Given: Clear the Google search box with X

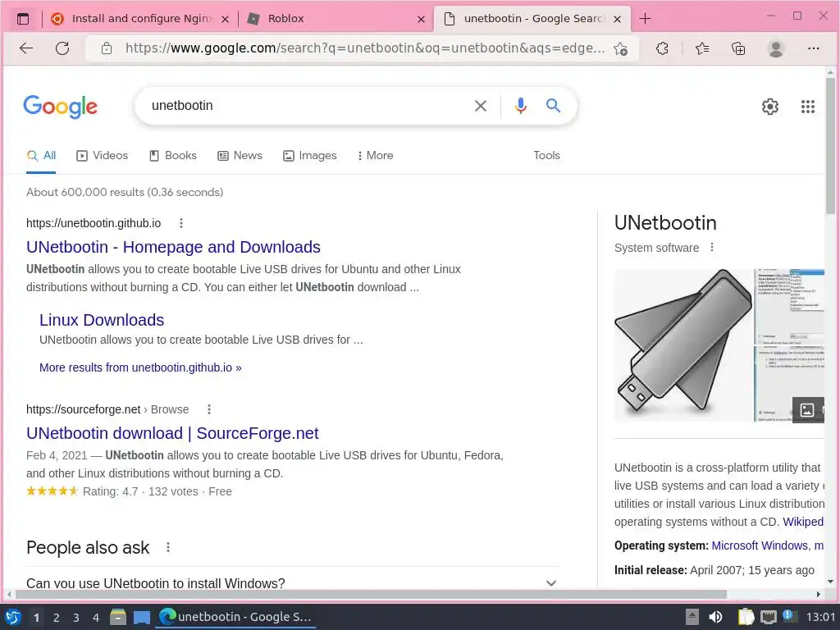Looking at the screenshot, I should 481,106.
